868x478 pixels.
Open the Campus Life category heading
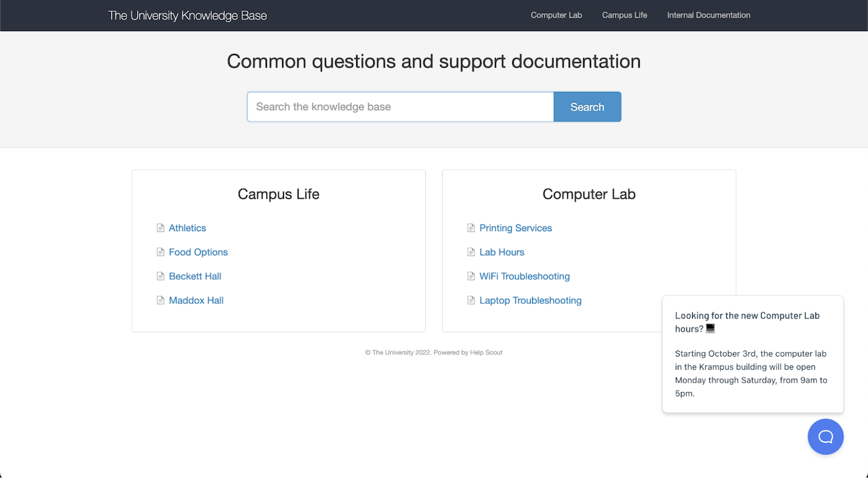(279, 194)
